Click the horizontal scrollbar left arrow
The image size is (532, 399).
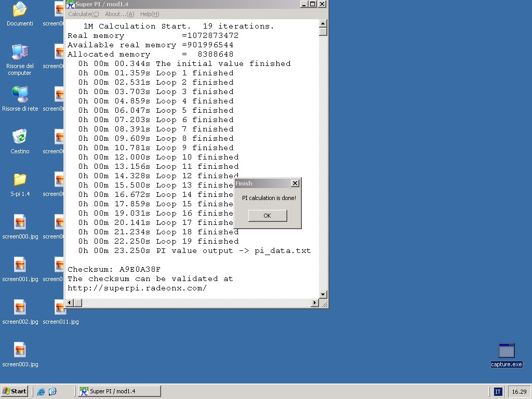pos(70,302)
